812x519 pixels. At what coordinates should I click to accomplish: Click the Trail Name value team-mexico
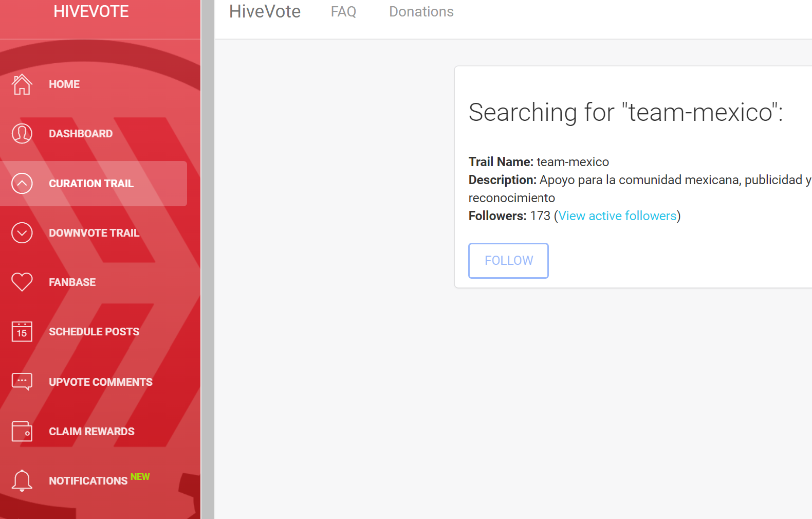(573, 162)
